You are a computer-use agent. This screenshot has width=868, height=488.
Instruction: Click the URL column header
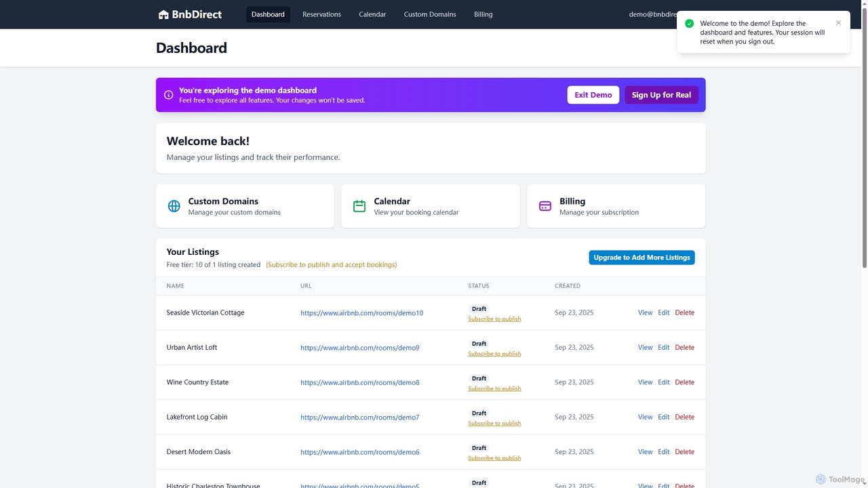pyautogui.click(x=306, y=286)
